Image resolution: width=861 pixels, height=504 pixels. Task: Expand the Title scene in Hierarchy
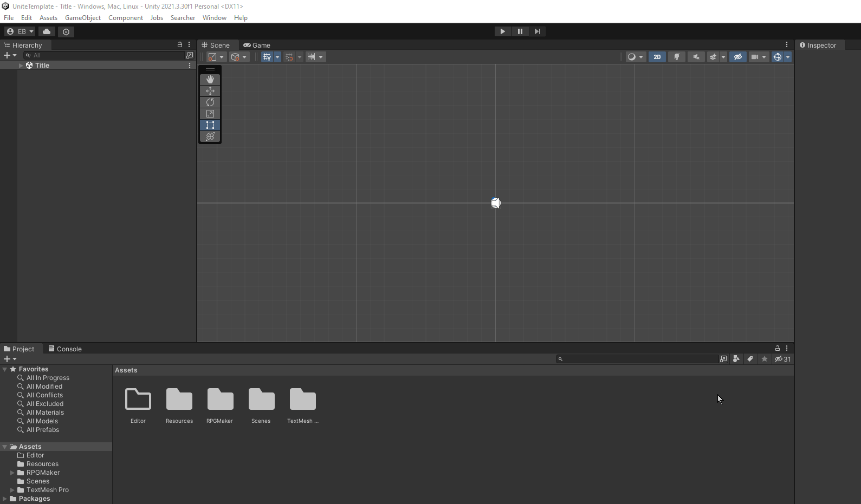21,66
